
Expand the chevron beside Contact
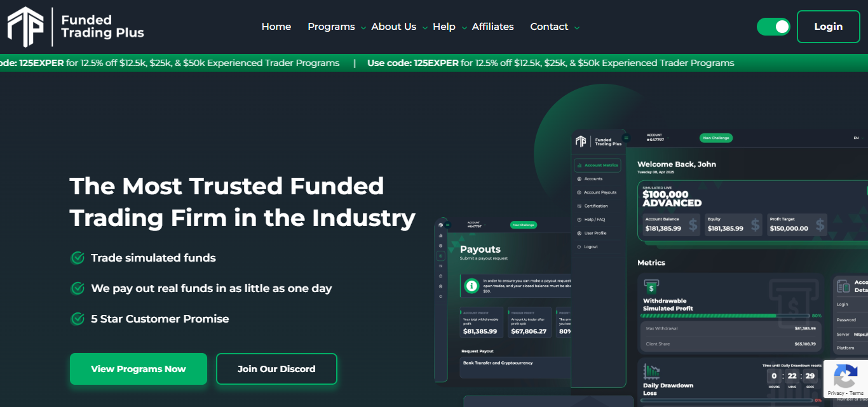point(577,28)
